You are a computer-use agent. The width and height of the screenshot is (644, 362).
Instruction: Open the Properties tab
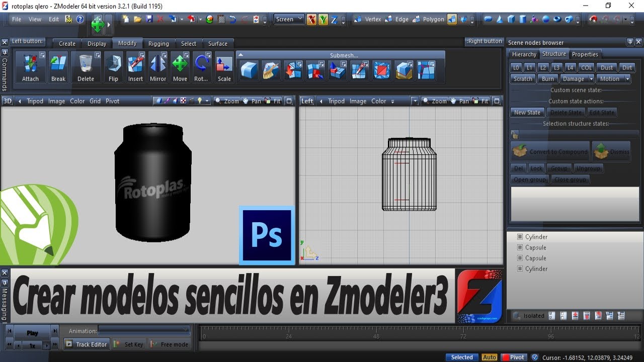tap(585, 54)
